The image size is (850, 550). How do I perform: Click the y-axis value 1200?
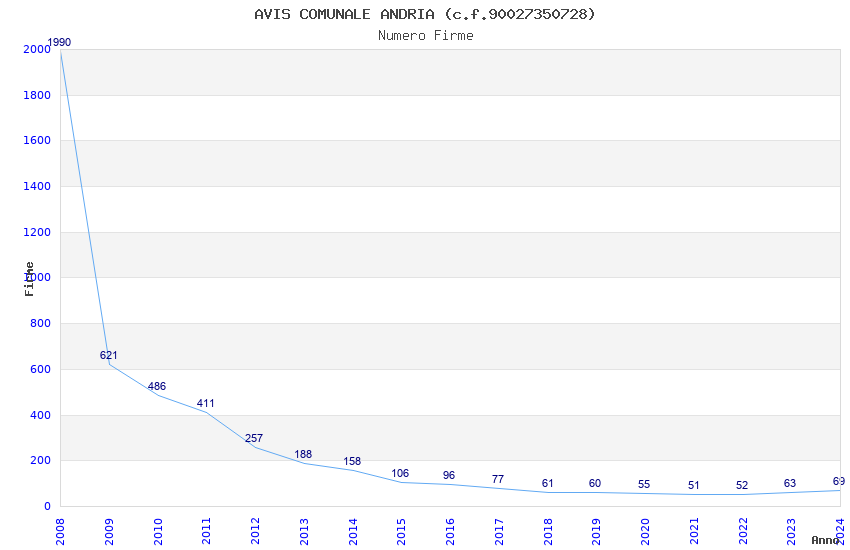tap(37, 232)
